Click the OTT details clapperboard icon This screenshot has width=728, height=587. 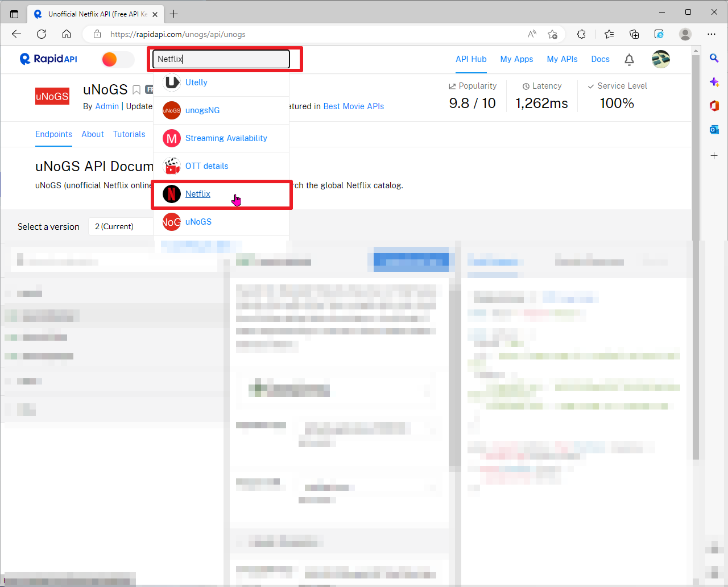(172, 166)
